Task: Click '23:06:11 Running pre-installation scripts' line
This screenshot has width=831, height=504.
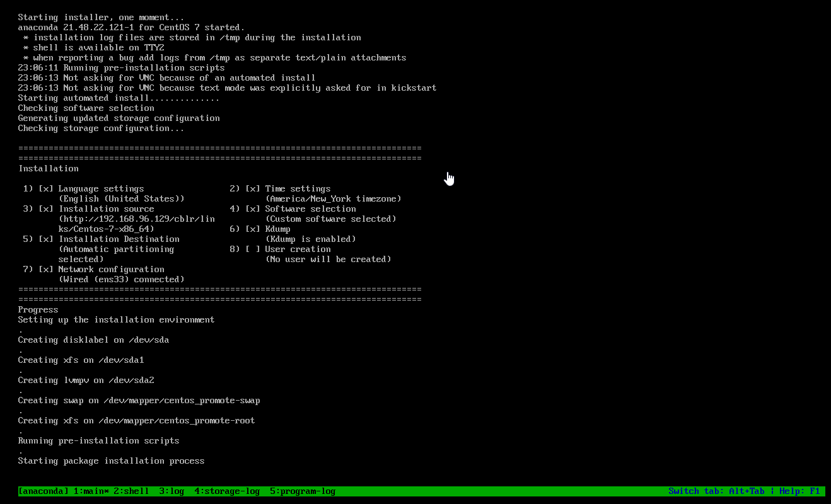Action: point(121,67)
